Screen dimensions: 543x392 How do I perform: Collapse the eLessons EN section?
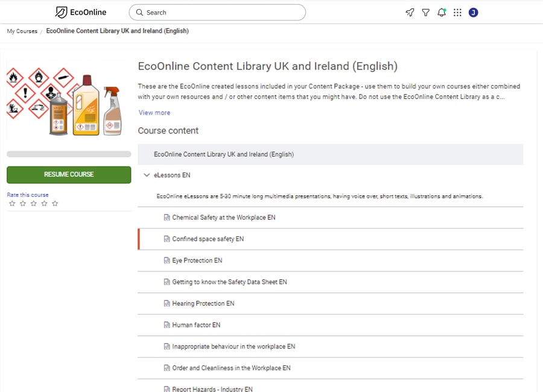pyautogui.click(x=147, y=175)
